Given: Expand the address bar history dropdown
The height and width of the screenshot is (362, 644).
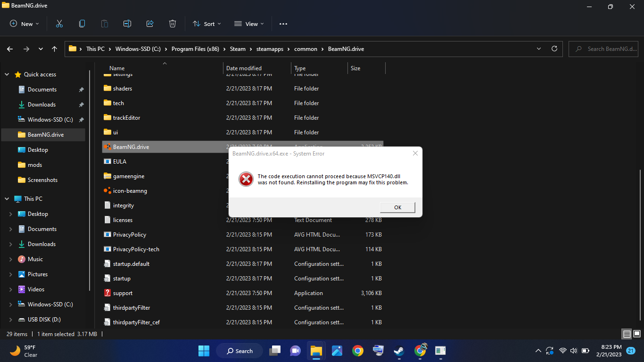Looking at the screenshot, I should [x=539, y=49].
